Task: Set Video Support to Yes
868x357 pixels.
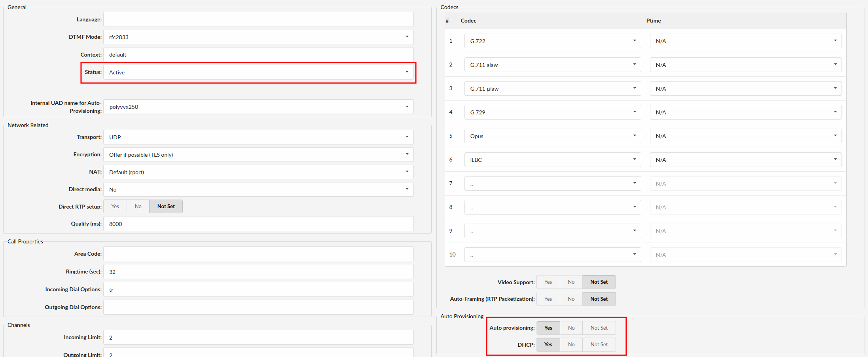Action: point(548,282)
